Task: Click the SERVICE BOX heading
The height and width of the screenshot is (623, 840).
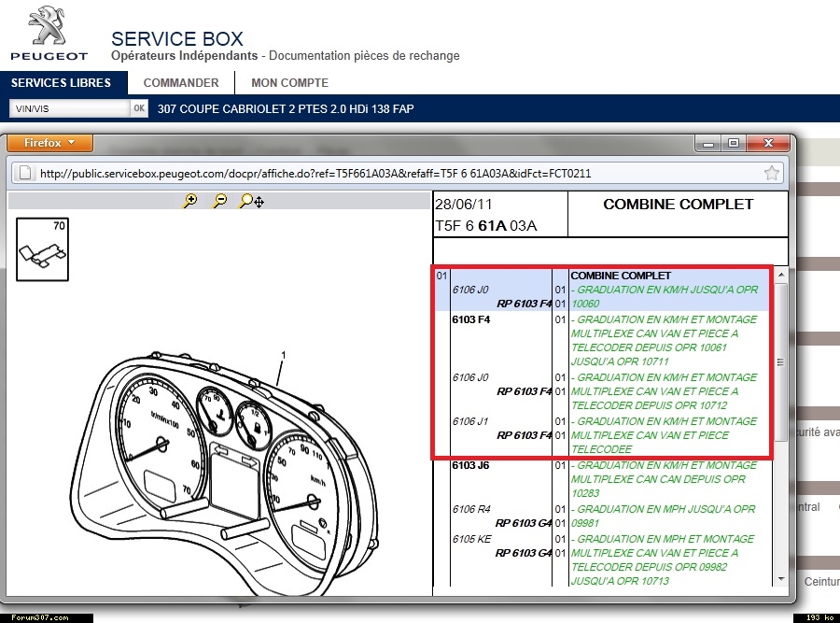Action: point(177,38)
